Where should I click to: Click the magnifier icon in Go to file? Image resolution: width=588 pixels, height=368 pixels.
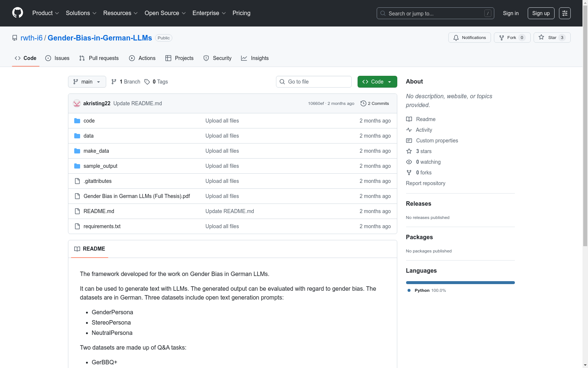282,82
